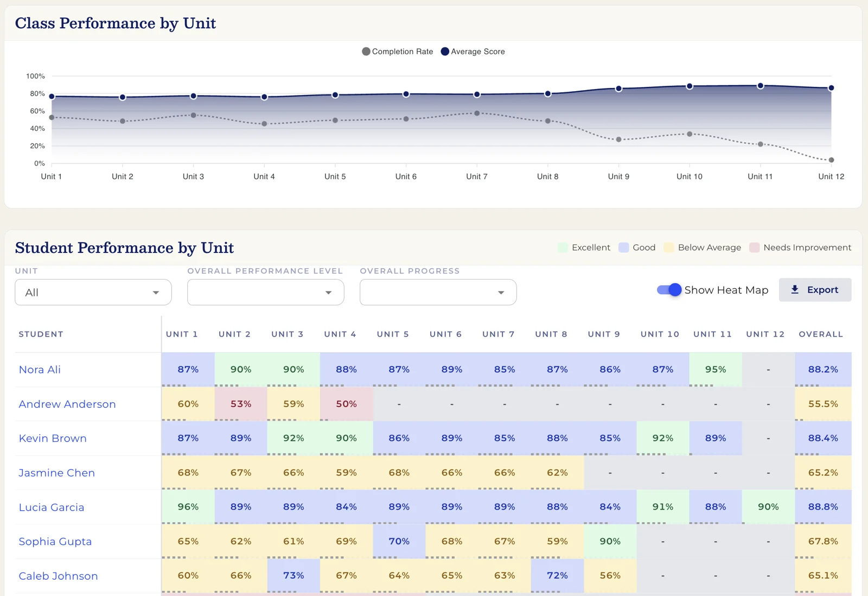The width and height of the screenshot is (868, 596).
Task: Click Jasmine Chen's overall 65.2% cell
Action: [823, 473]
